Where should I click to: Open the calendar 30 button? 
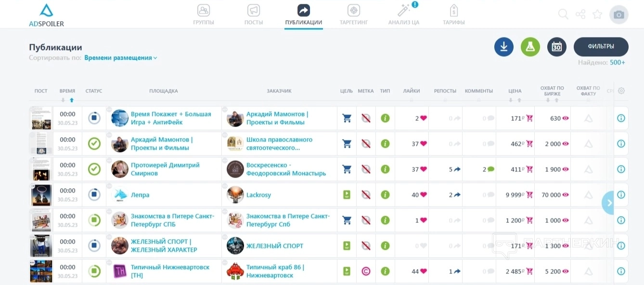557,47
